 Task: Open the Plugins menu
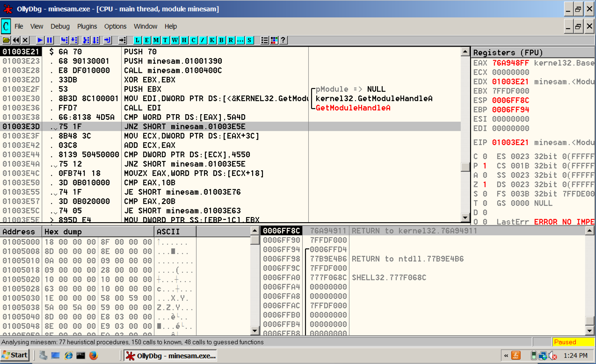(x=87, y=26)
